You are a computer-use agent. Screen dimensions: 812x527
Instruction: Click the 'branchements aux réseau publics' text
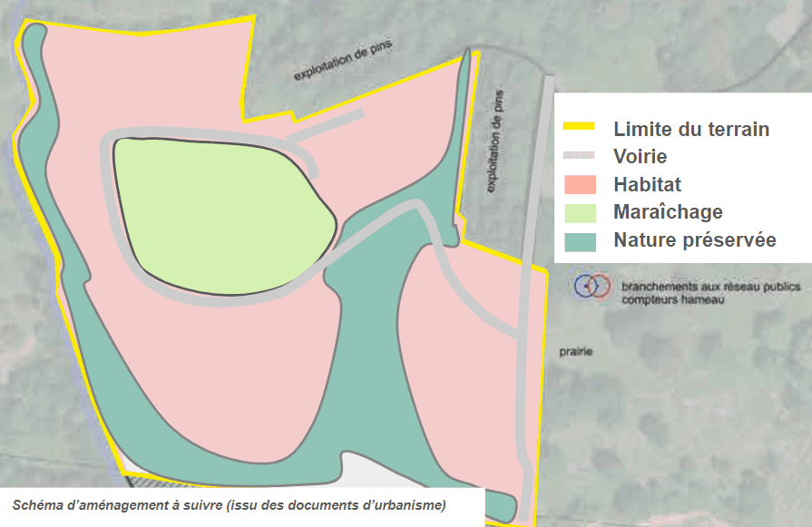[x=710, y=287]
